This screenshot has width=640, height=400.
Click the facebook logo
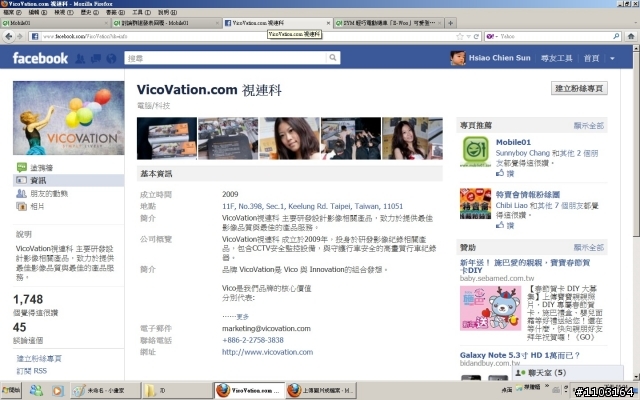click(40, 58)
